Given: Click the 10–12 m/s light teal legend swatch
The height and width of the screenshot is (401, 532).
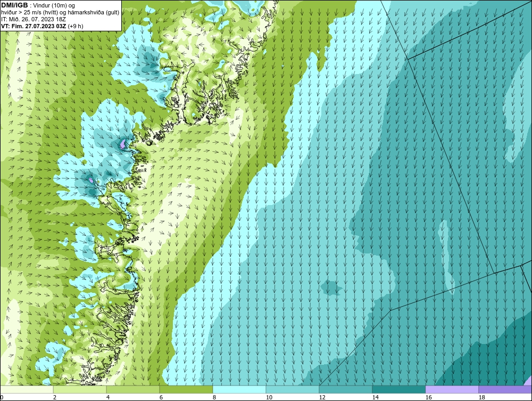Looking at the screenshot, I should [293, 389].
